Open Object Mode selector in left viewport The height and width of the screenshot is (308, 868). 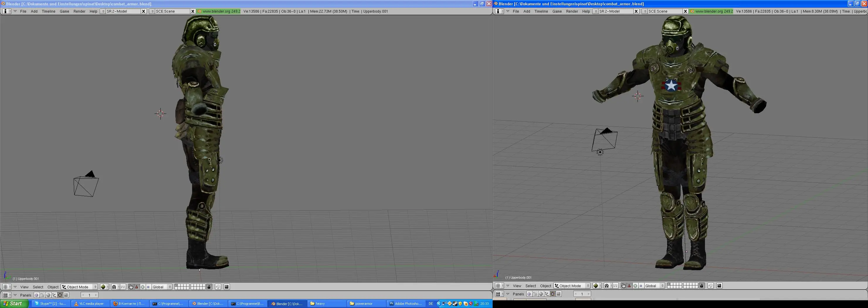79,287
